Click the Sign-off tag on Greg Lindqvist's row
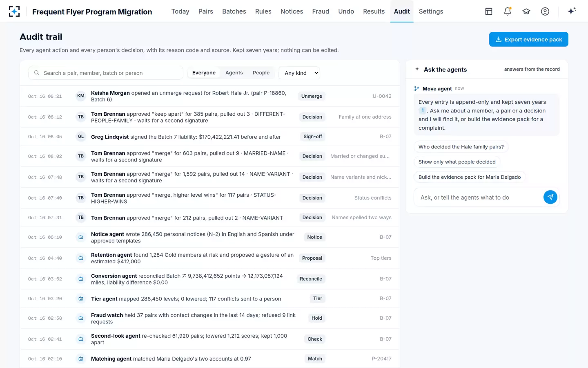The height and width of the screenshot is (368, 588). click(x=313, y=137)
